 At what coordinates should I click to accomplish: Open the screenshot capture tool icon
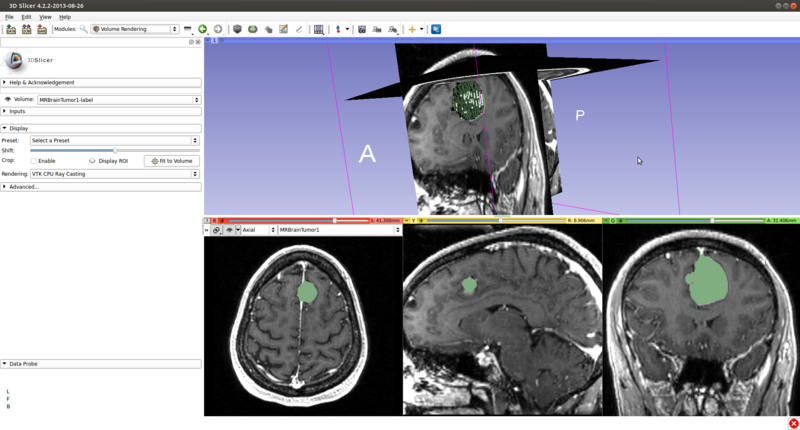point(362,29)
